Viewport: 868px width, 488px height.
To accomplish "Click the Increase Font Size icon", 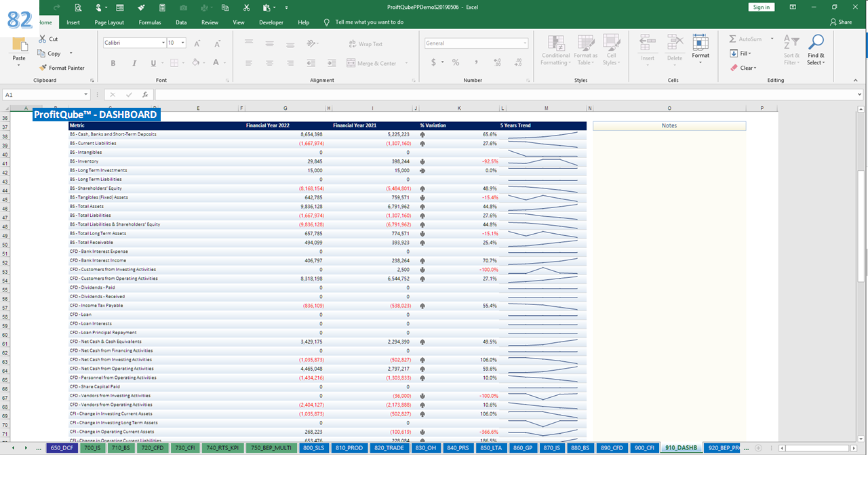I will pos(197,43).
